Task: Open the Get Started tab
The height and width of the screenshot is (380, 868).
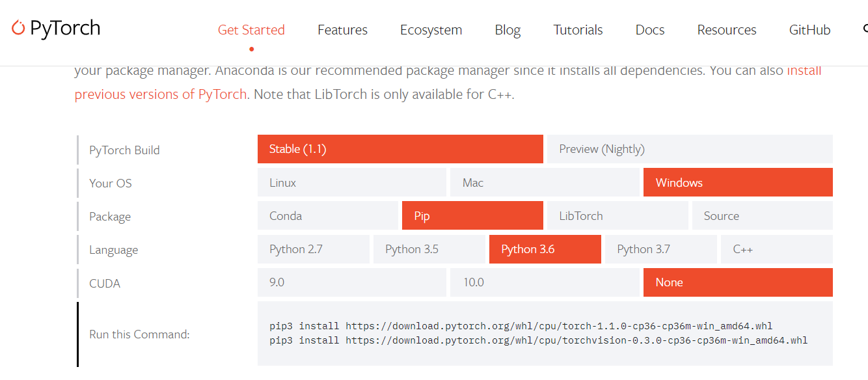Action: pyautogui.click(x=251, y=30)
